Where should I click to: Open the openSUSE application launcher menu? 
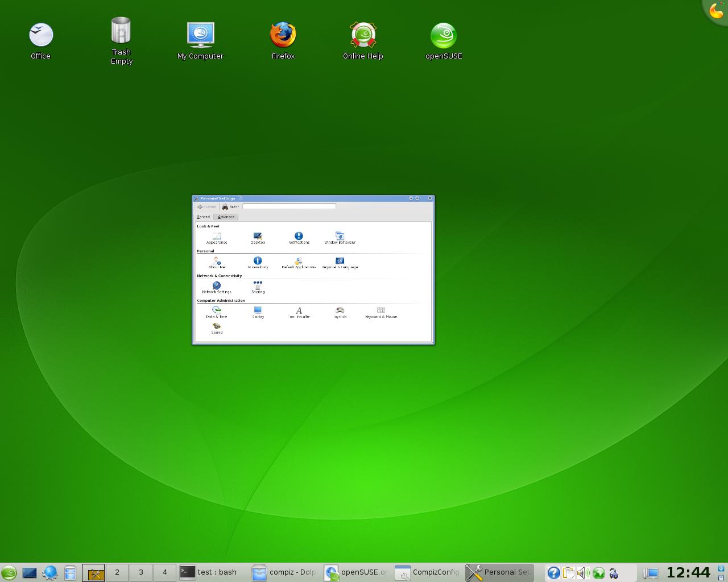(9, 573)
